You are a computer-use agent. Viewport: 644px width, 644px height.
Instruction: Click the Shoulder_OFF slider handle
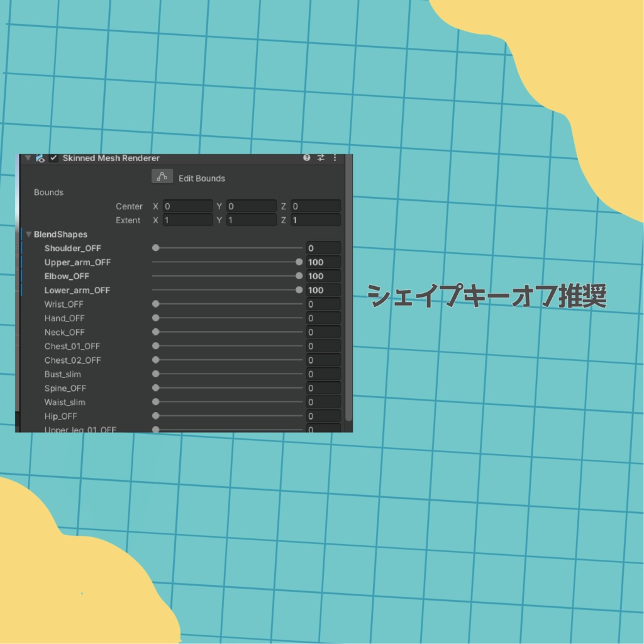coord(155,248)
